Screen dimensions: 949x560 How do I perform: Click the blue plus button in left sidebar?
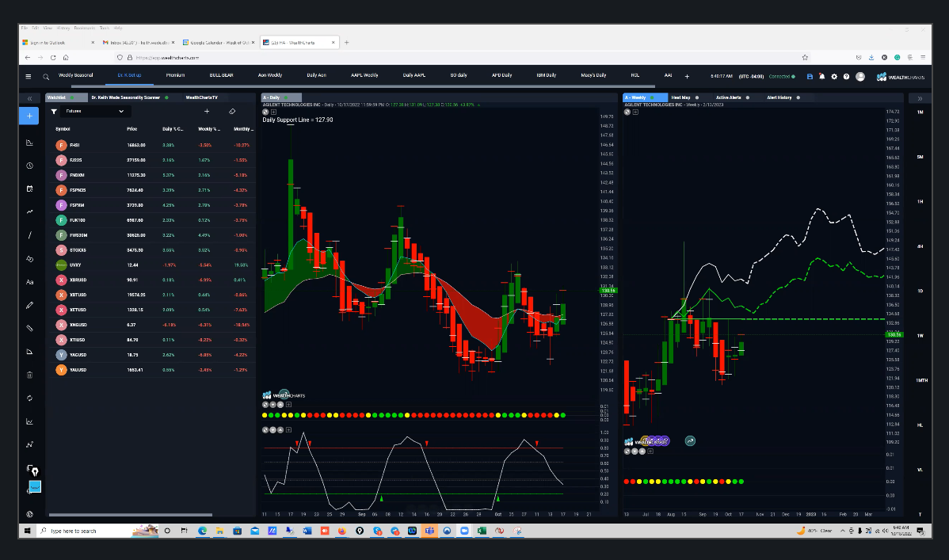coord(29,116)
